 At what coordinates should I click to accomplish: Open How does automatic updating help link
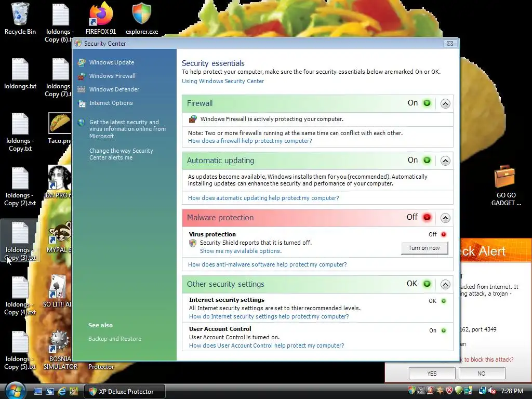pos(263,198)
